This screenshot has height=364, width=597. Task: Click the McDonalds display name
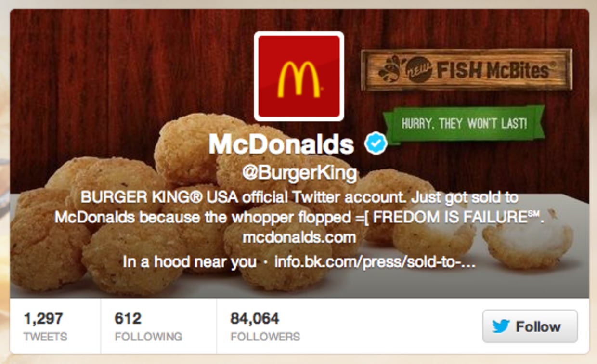click(x=281, y=144)
